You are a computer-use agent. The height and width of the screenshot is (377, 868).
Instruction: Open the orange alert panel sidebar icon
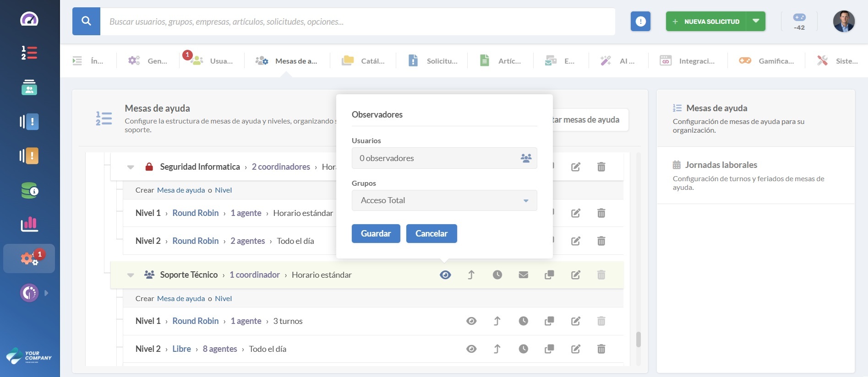pyautogui.click(x=29, y=156)
